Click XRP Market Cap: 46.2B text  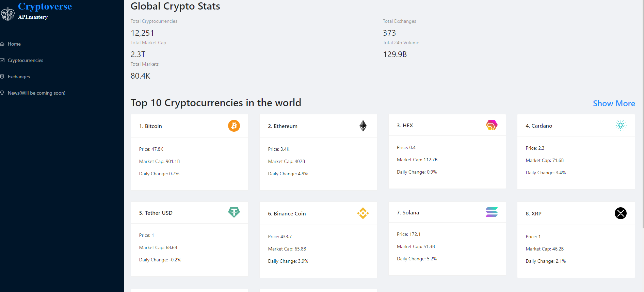coord(545,249)
